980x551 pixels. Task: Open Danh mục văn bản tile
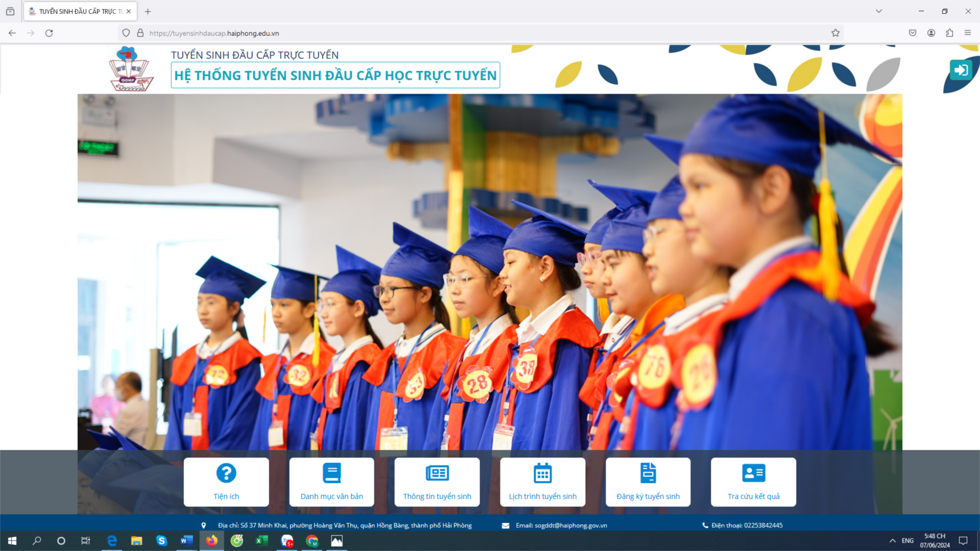click(x=331, y=482)
